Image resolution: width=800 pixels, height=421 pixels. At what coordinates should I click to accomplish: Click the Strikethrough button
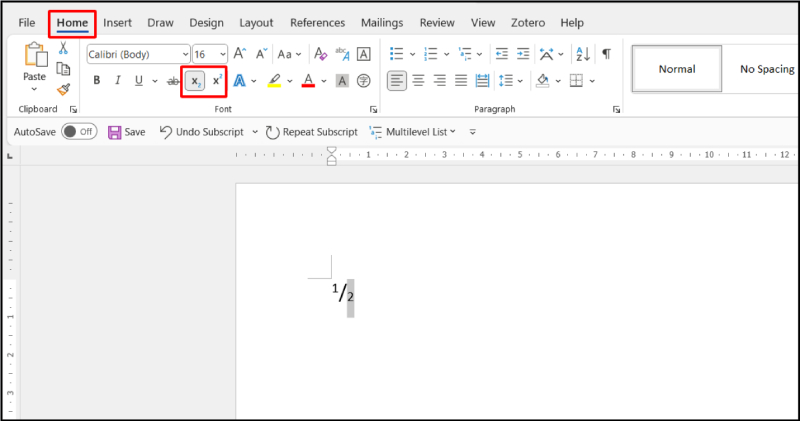pyautogui.click(x=172, y=81)
